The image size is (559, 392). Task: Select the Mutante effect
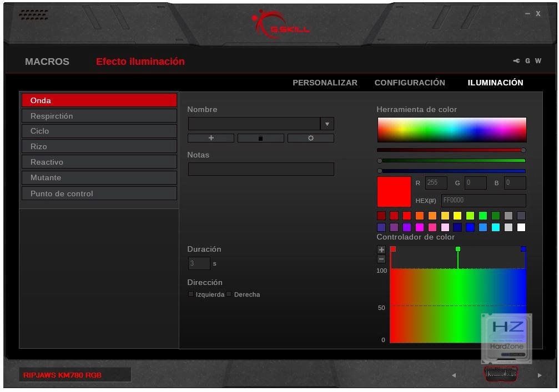[99, 177]
